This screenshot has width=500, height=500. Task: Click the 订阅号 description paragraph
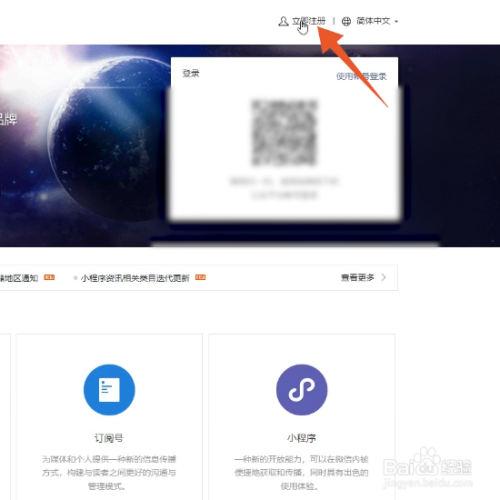[x=109, y=473]
